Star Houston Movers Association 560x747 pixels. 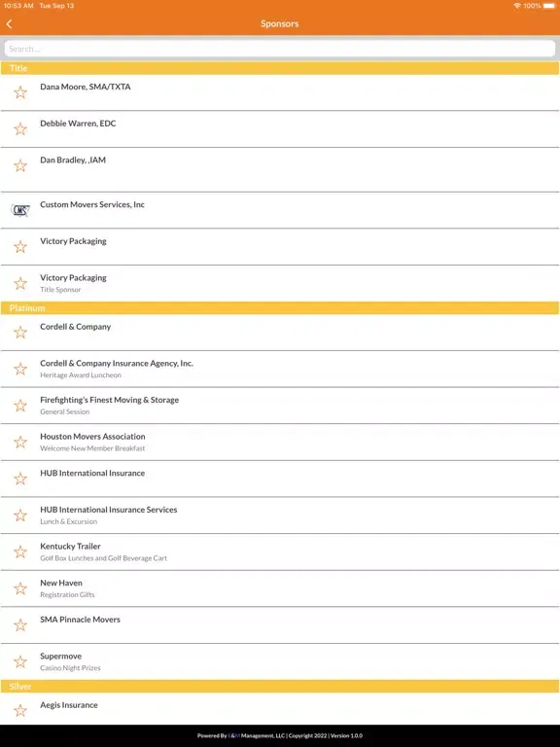click(x=20, y=443)
